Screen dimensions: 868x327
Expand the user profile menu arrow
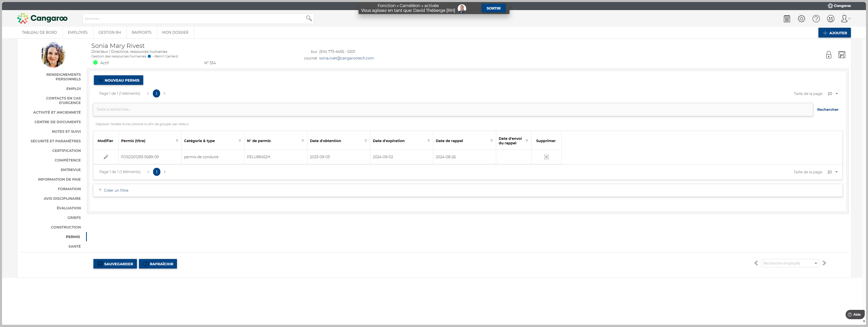click(x=849, y=19)
